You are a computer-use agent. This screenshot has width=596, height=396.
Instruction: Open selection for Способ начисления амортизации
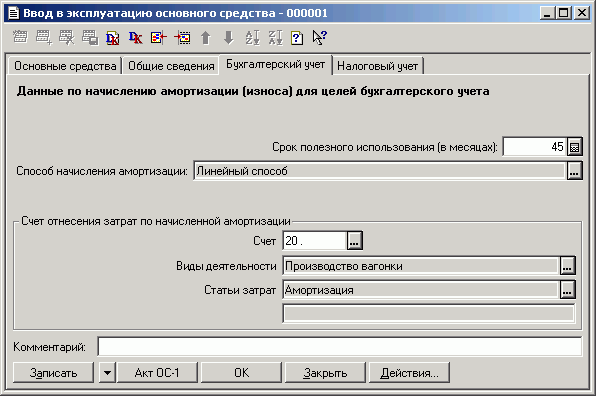pyautogui.click(x=574, y=171)
